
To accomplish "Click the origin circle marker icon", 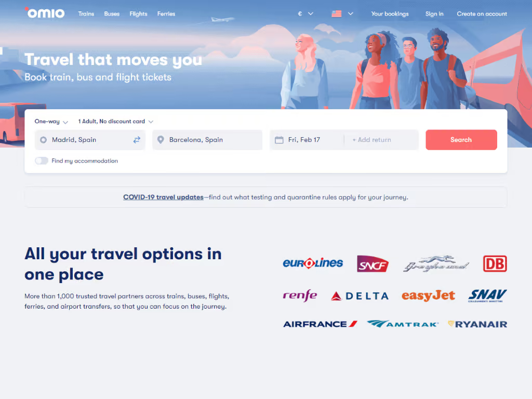I will click(44, 140).
